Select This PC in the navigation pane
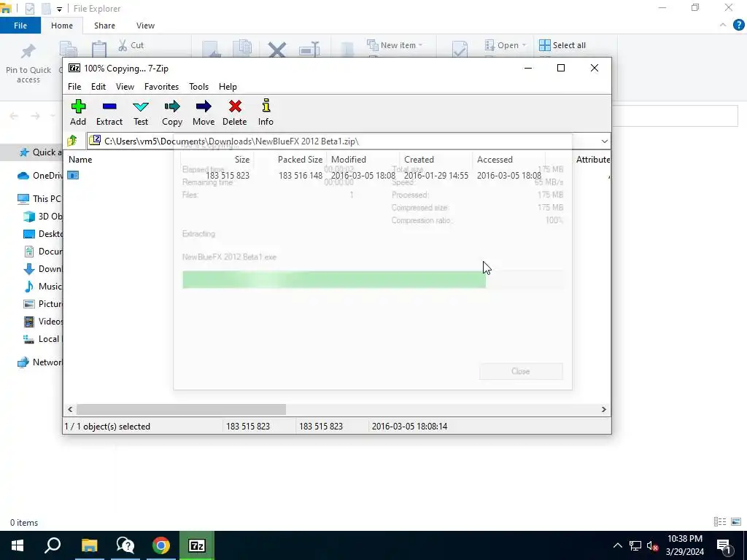The image size is (747, 560). pos(39,198)
